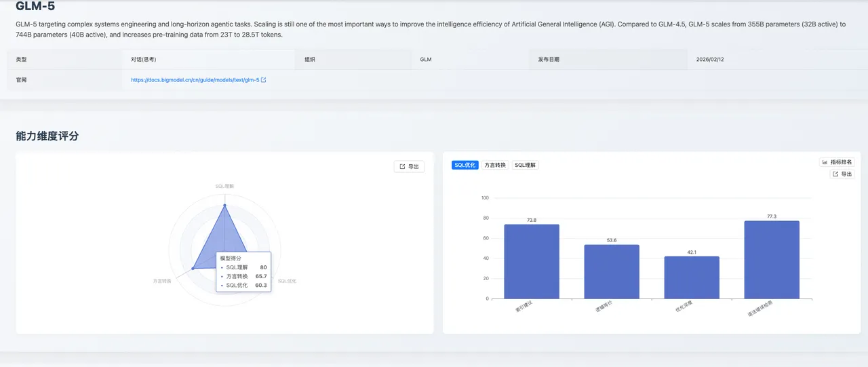Viewport: 868px width, 367px height.
Task: Click the 方言转换 axis label on the radar
Action: point(162,281)
